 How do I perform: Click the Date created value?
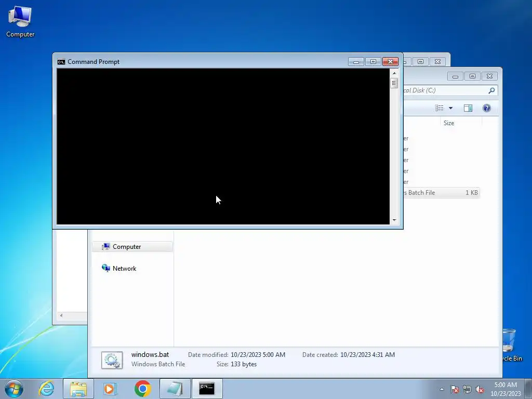[x=367, y=355]
